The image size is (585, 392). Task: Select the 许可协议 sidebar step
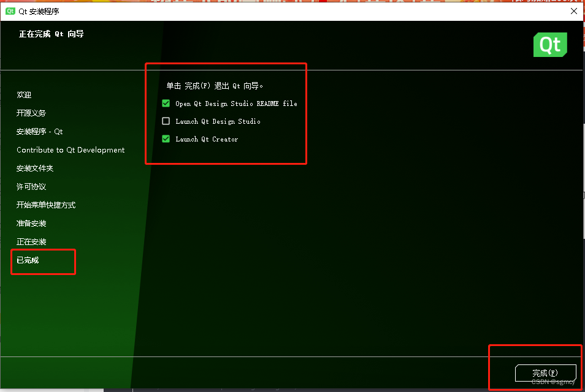point(31,187)
